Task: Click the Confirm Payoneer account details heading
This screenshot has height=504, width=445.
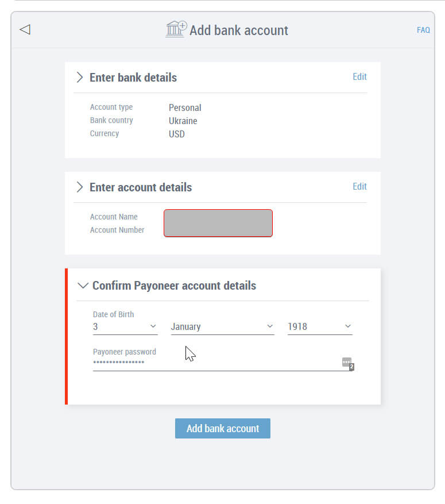Action: pyautogui.click(x=175, y=286)
